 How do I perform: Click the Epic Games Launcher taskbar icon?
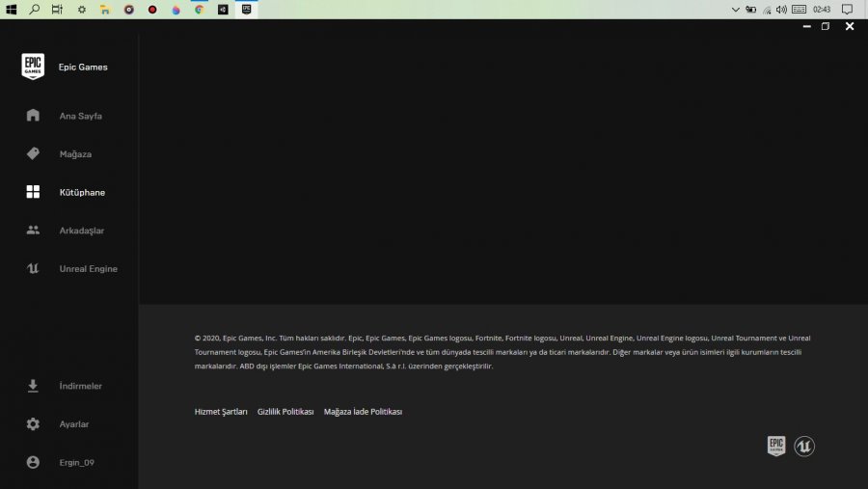(x=246, y=10)
